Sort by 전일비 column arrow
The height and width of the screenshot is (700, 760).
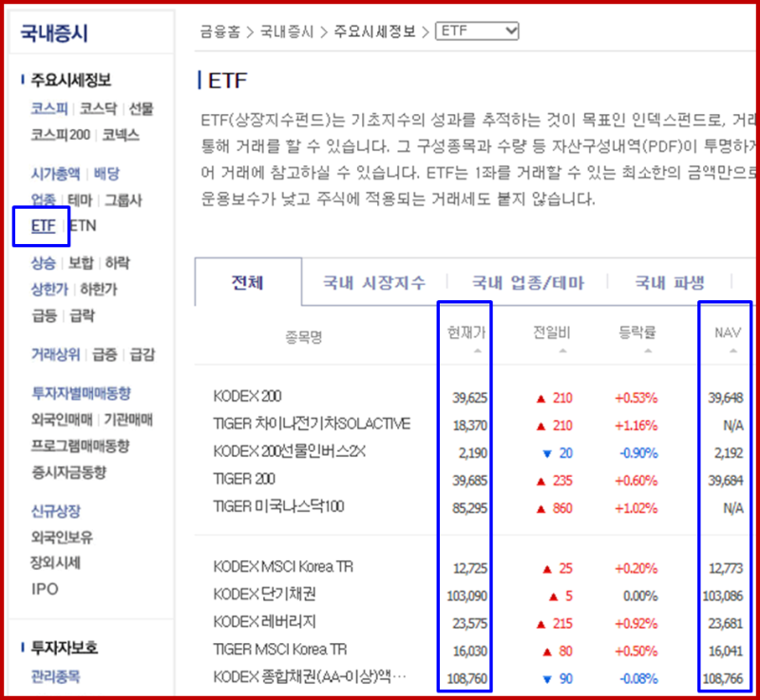[x=562, y=350]
